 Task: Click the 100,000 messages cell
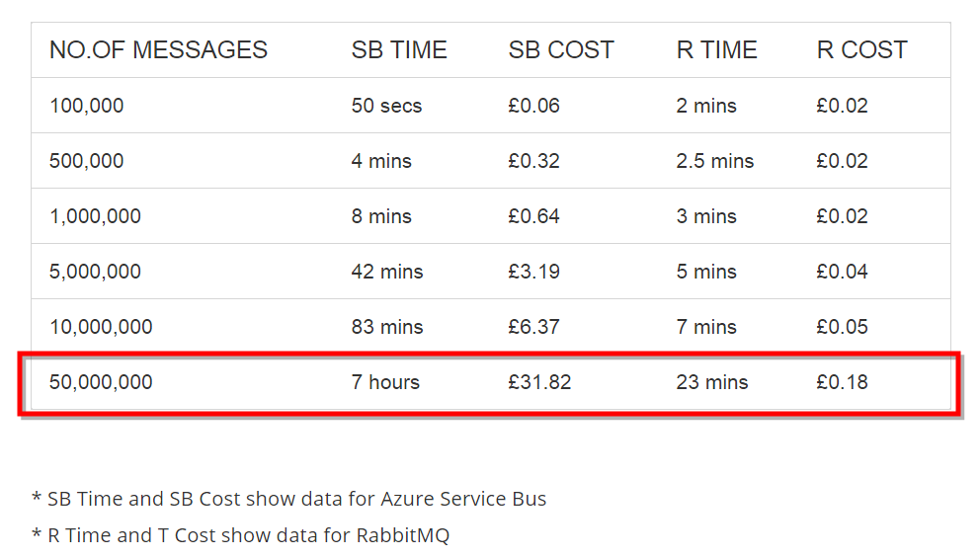click(87, 106)
